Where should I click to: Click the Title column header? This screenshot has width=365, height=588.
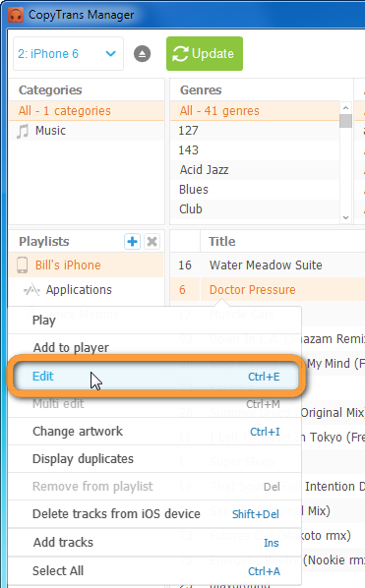pyautogui.click(x=222, y=242)
